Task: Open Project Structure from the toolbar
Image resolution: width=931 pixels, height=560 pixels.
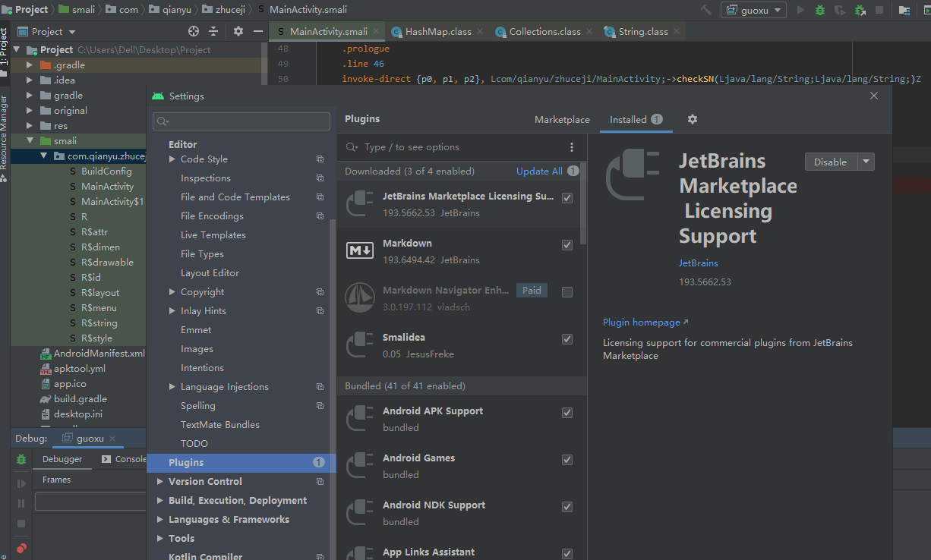Action: (x=904, y=10)
